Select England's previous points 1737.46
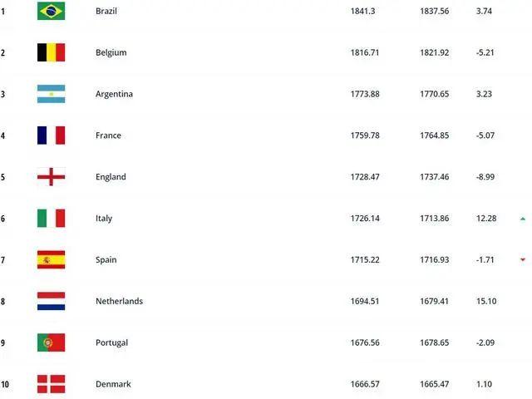Image resolution: width=532 pixels, height=399 pixels. coord(434,176)
